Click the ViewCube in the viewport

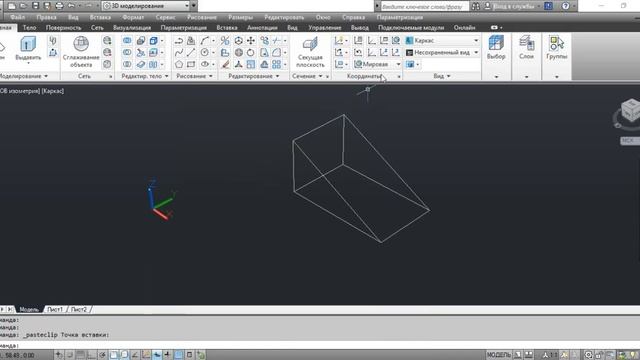click(x=630, y=110)
